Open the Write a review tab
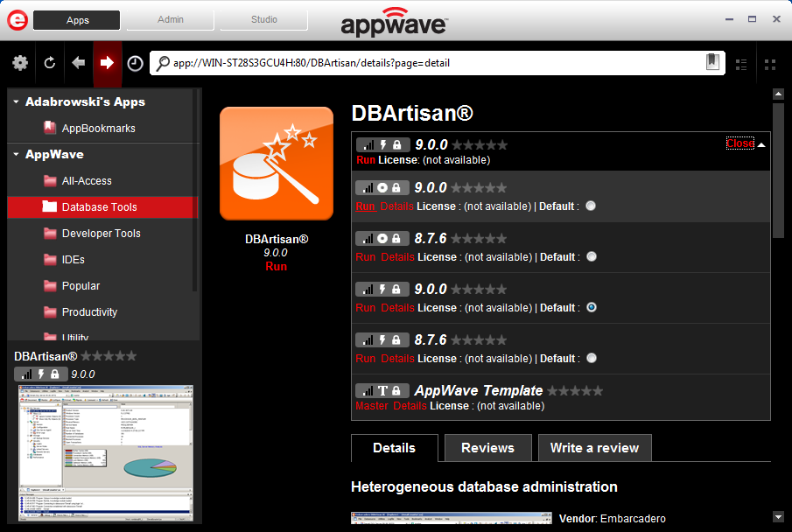This screenshot has height=532, width=792. 594,448
